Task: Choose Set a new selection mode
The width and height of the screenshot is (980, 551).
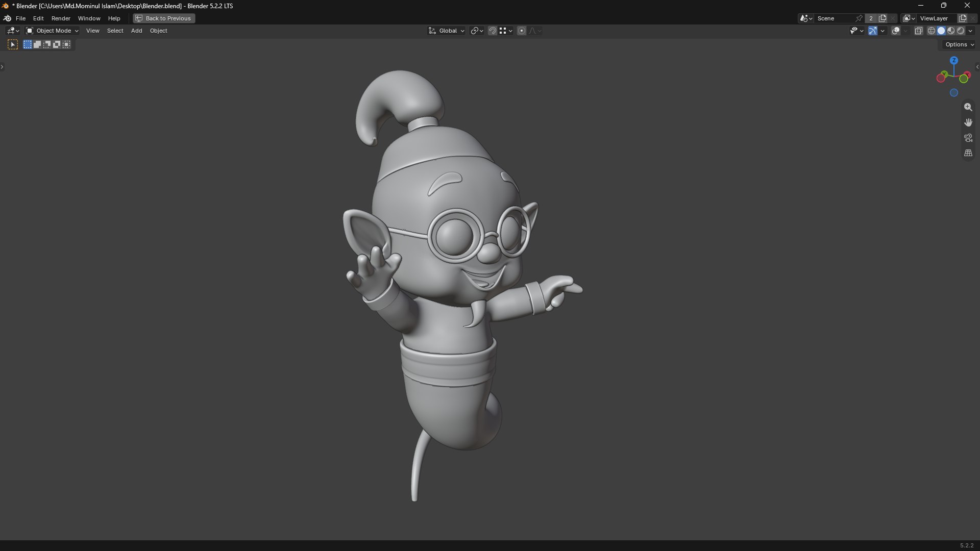Action: (28, 44)
